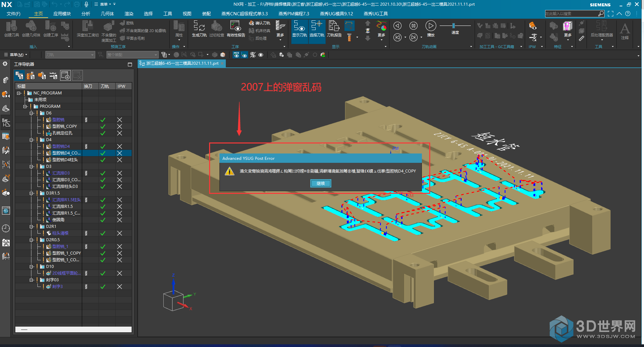Maximize the Operation Navigator panel box
Image resolution: width=644 pixels, height=347 pixels.
point(130,64)
